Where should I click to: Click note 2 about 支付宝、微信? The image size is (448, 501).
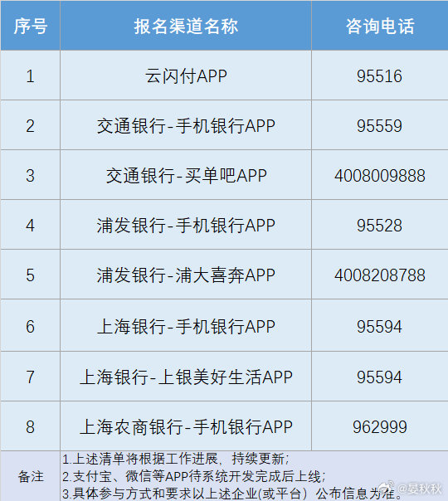point(193,476)
